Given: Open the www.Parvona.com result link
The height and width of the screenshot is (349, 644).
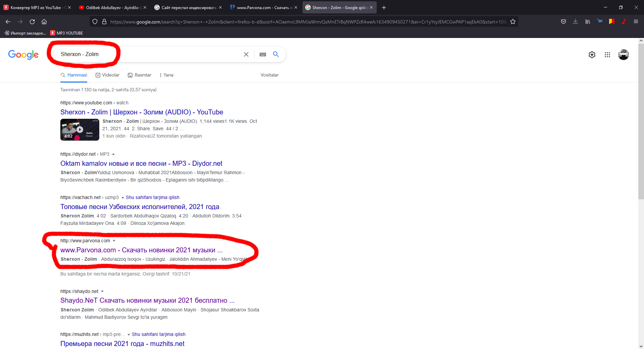Looking at the screenshot, I should (x=141, y=250).
